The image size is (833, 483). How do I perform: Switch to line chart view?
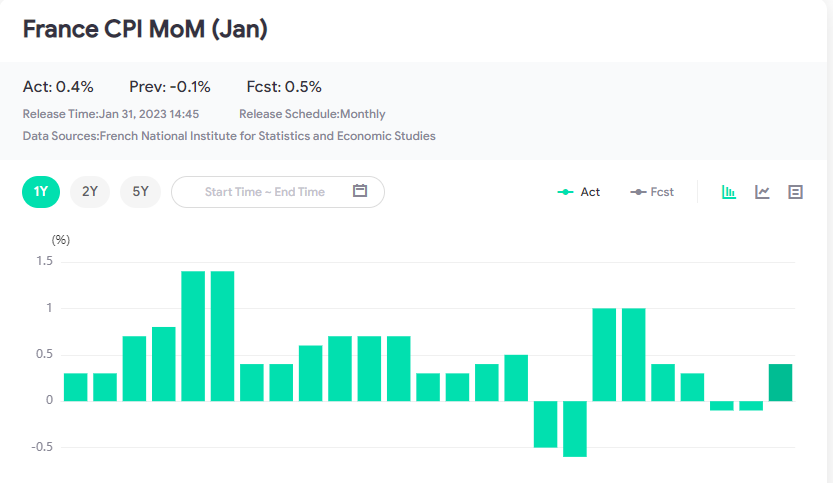click(x=762, y=192)
